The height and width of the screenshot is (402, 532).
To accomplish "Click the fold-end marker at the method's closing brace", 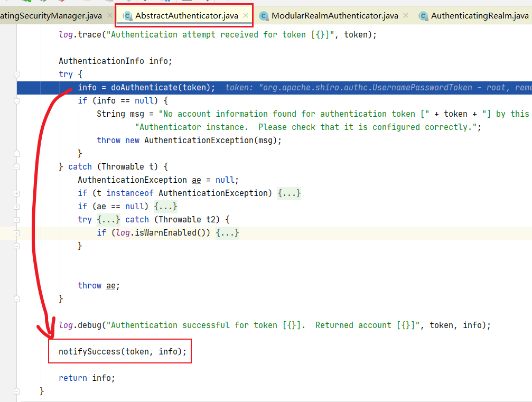I will tap(16, 391).
